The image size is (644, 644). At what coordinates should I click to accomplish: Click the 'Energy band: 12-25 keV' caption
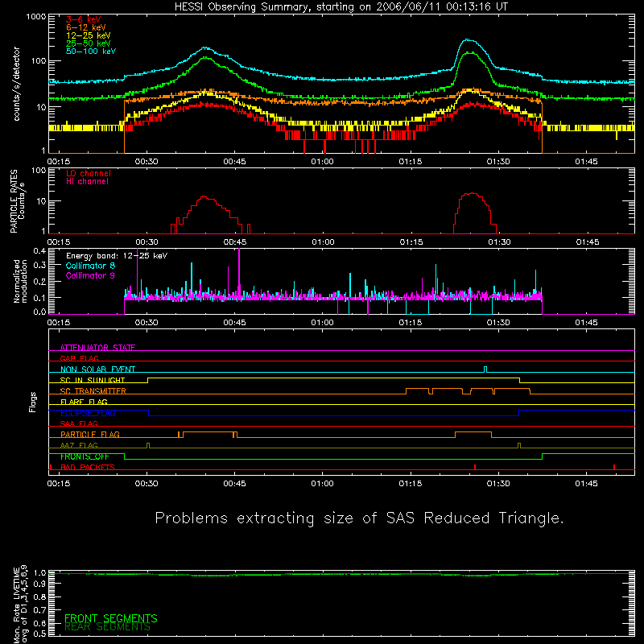click(x=117, y=256)
